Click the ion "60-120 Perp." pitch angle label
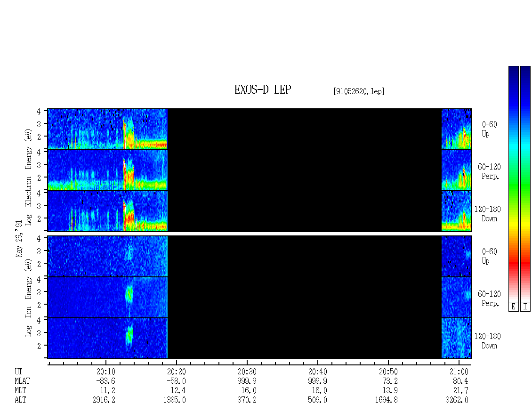Screen dimensions: 532x412 [x=489, y=299]
